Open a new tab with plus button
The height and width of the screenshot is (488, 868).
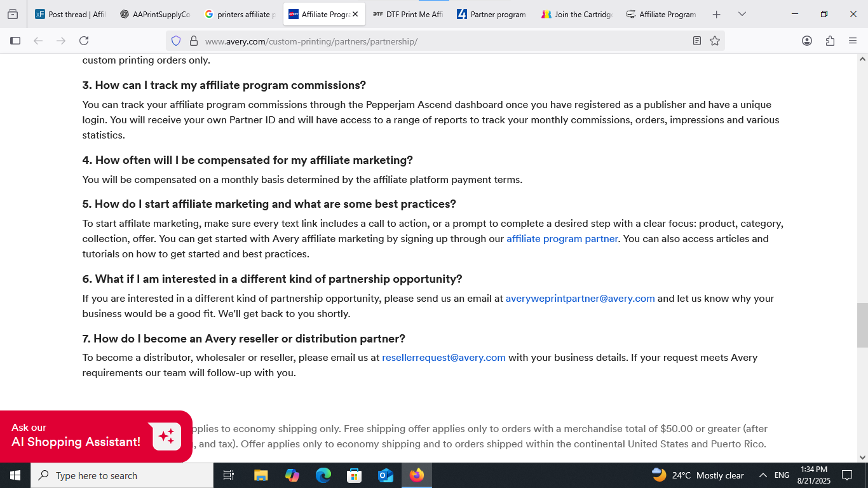(x=716, y=14)
